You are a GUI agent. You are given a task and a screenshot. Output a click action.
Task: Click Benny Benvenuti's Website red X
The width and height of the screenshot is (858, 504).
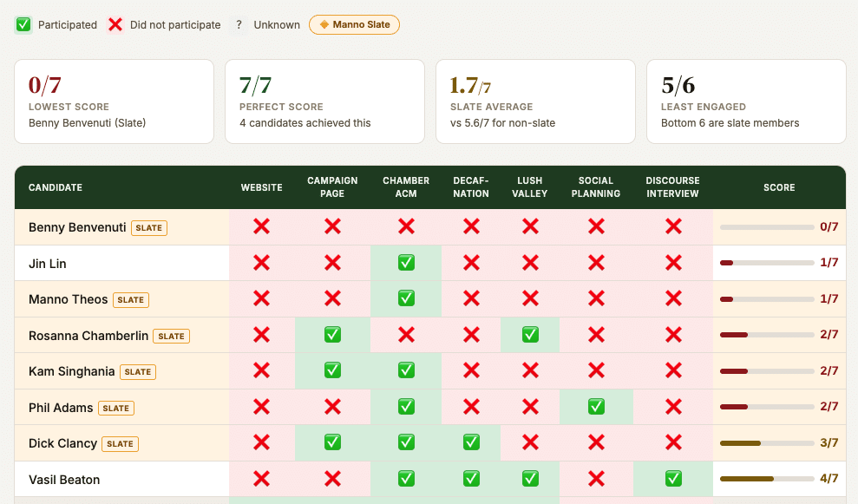[x=261, y=226]
